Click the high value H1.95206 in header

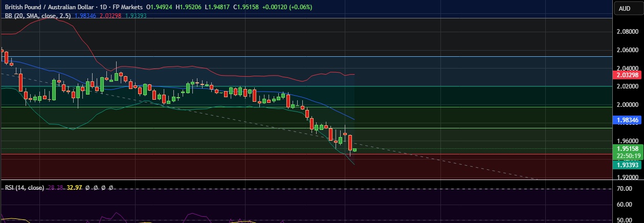(188, 7)
